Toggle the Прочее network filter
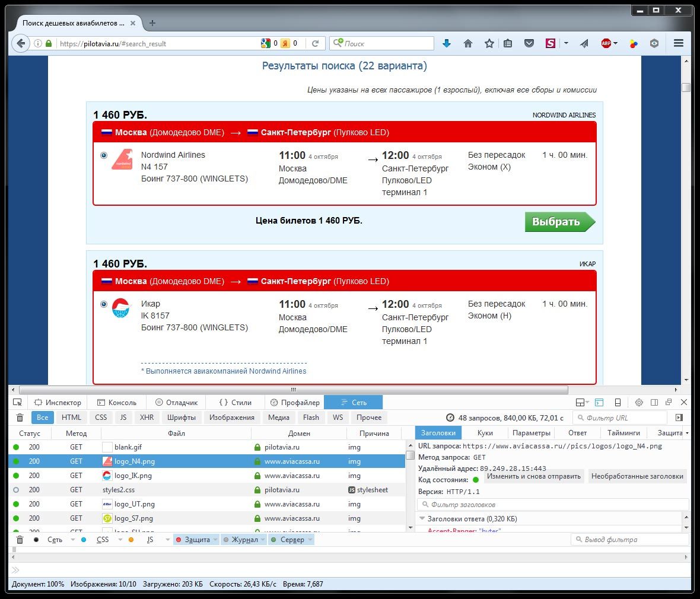 point(369,418)
